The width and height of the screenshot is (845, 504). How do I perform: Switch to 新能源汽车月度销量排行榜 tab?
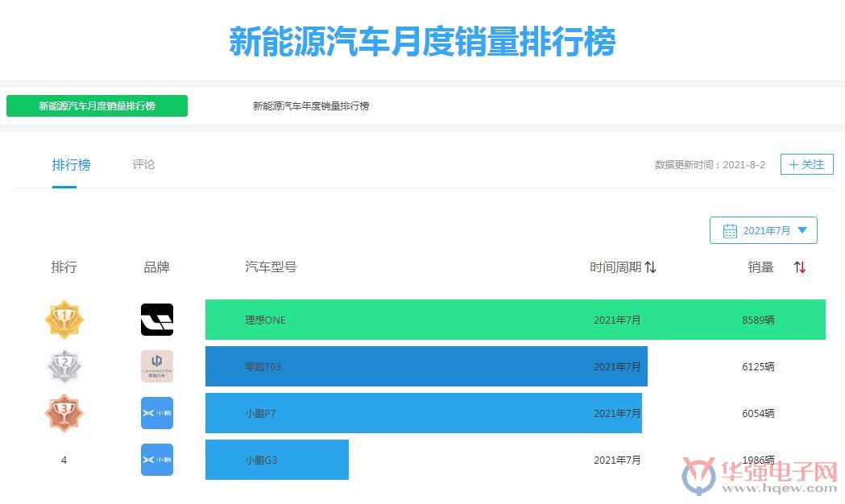(97, 106)
